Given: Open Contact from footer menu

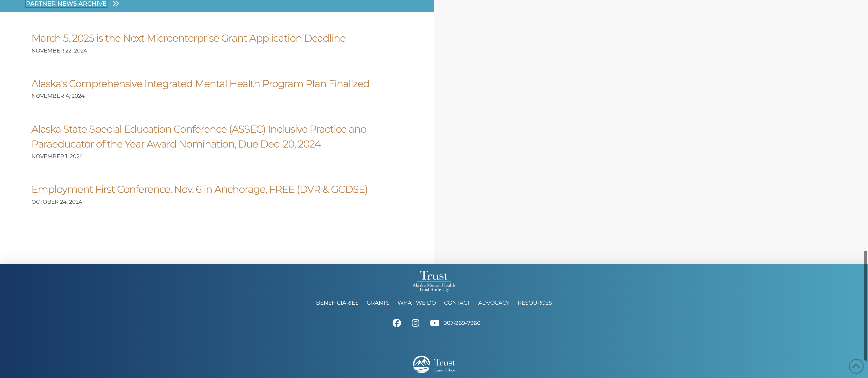Looking at the screenshot, I should click(457, 303).
